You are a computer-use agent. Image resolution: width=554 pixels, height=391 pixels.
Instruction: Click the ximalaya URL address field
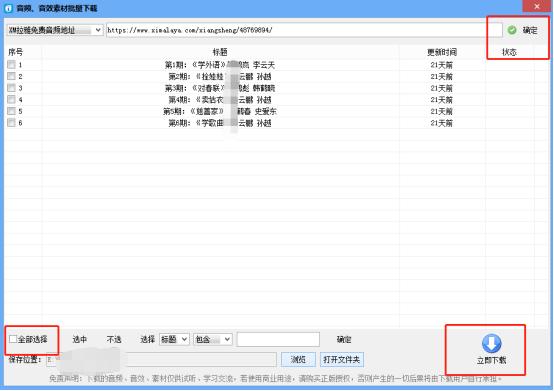click(x=304, y=30)
